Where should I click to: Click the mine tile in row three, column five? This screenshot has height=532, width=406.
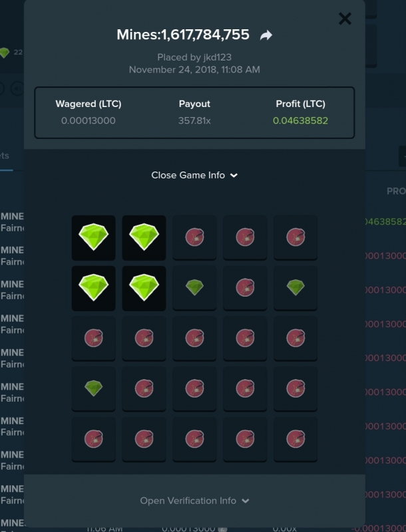point(296,338)
